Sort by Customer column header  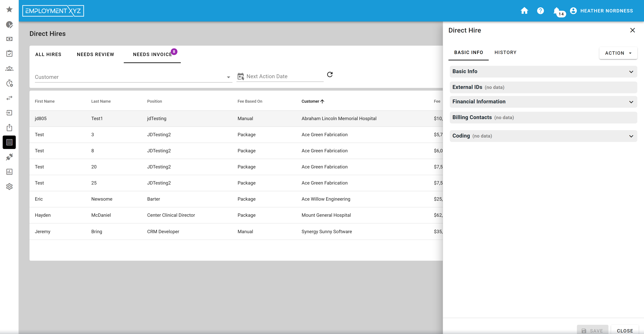[x=313, y=101]
